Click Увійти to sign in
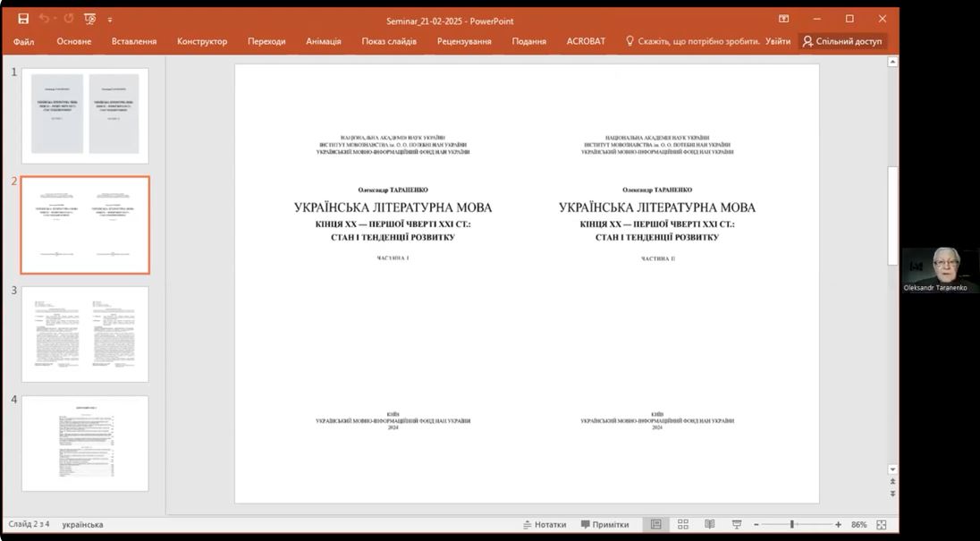Viewport: 980px width, 541px height. (x=778, y=41)
